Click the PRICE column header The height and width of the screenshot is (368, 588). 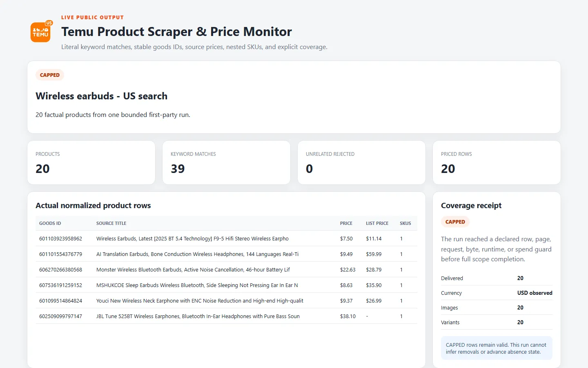(346, 223)
